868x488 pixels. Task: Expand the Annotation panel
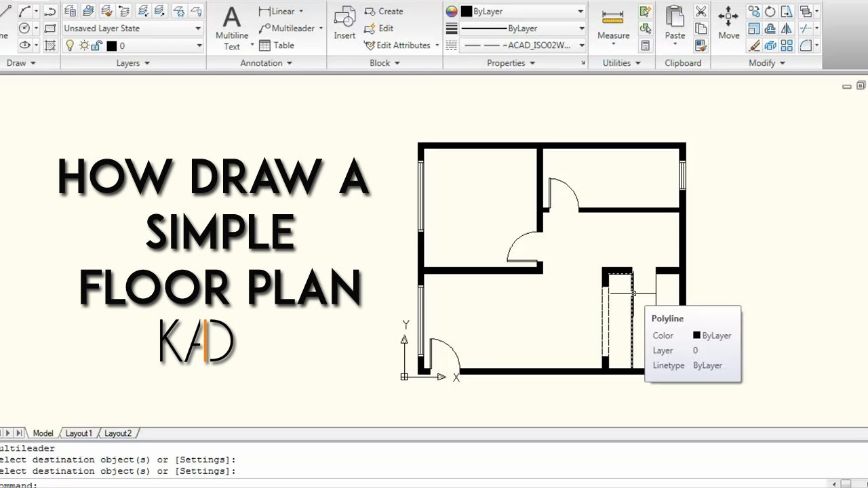(x=266, y=63)
